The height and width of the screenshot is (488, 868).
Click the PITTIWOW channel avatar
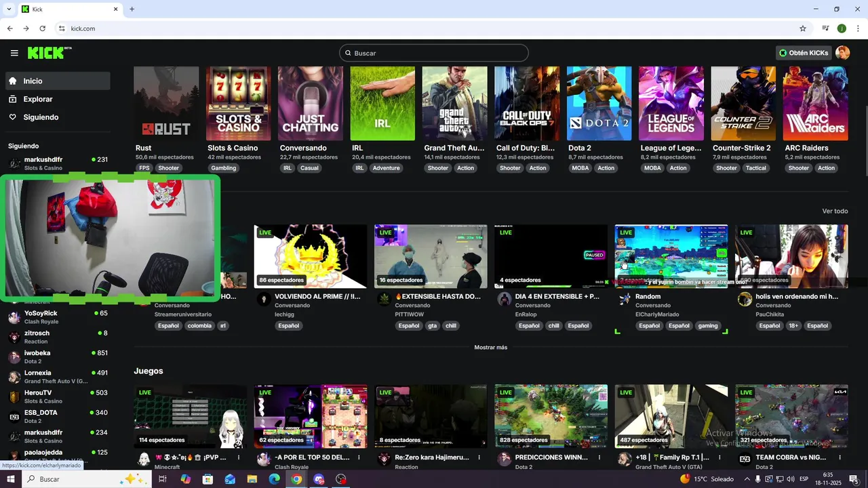coord(384,299)
